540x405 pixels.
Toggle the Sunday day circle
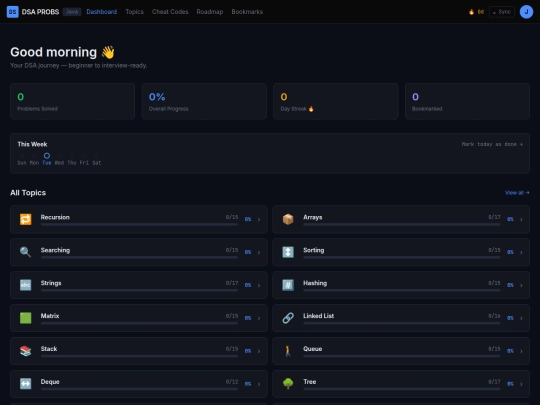pos(22,156)
